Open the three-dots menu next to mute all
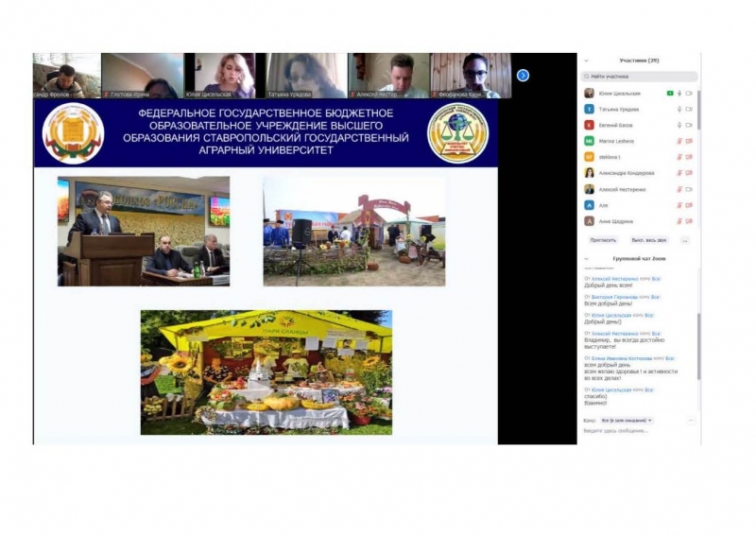Screen dimensions: 756x536 coord(684,240)
